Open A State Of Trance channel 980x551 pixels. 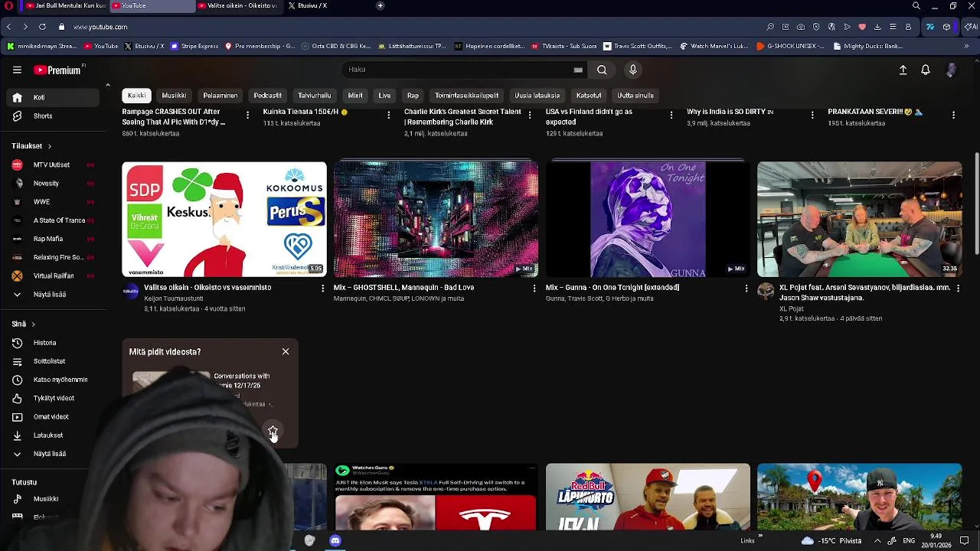(54, 220)
